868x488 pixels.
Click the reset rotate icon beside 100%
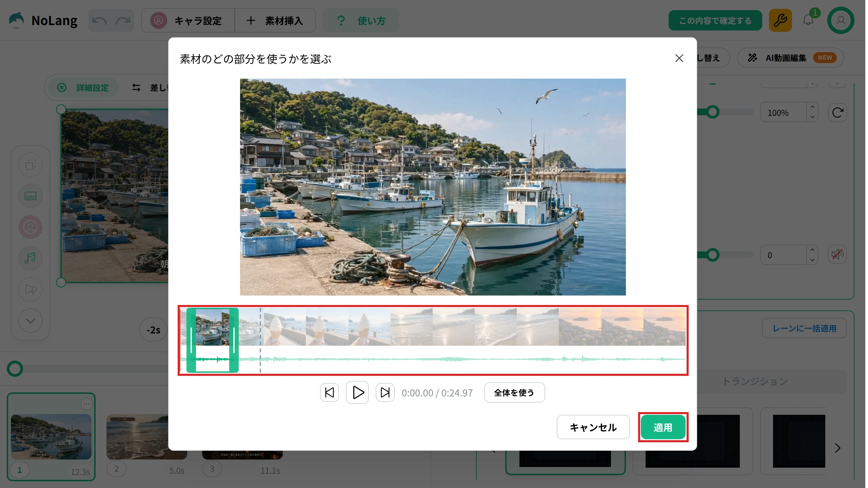pyautogui.click(x=837, y=112)
